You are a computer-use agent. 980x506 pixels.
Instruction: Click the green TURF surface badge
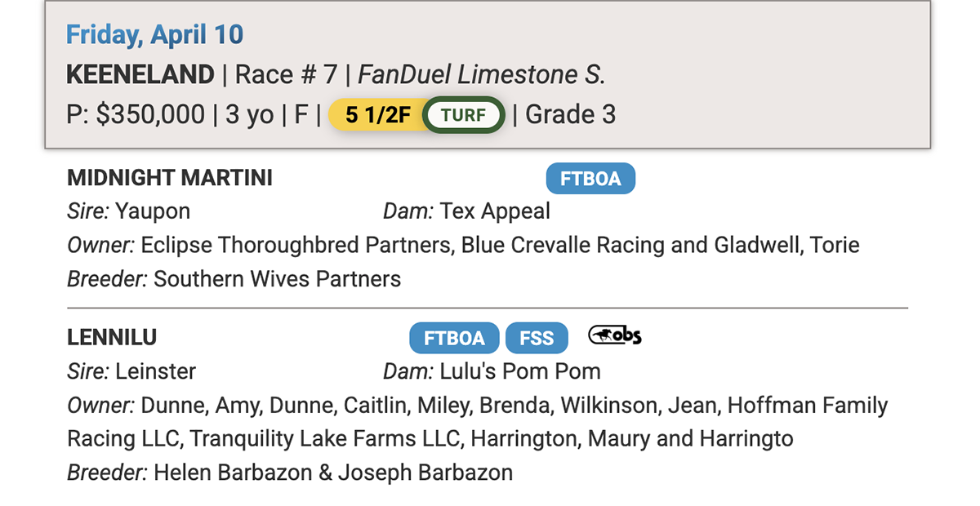coord(464,115)
